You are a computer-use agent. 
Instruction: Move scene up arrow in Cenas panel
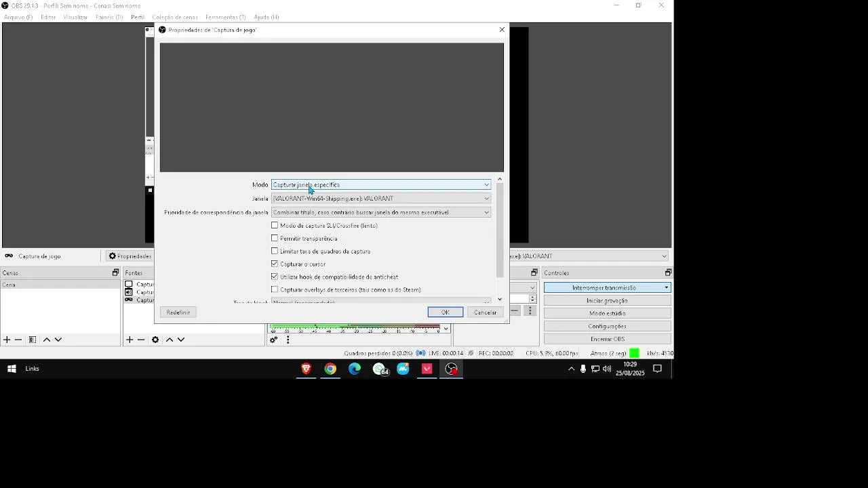[47, 340]
